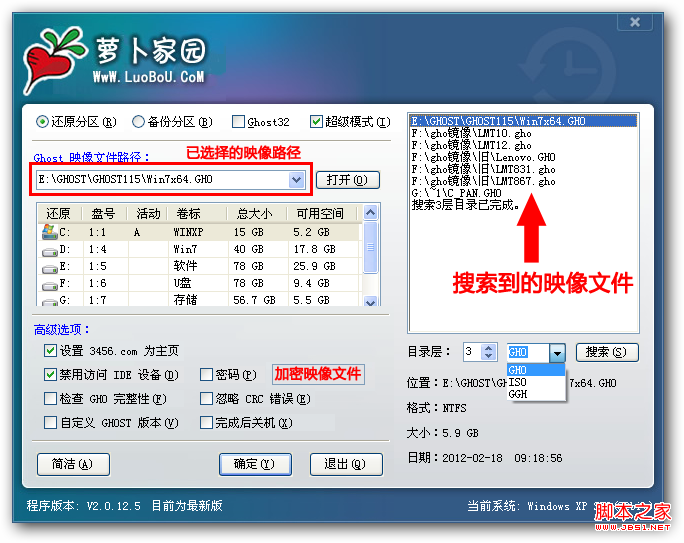The height and width of the screenshot is (543, 684).
Task: Toggle 禁用访问 IDE 设备 checkbox
Action: [51, 374]
